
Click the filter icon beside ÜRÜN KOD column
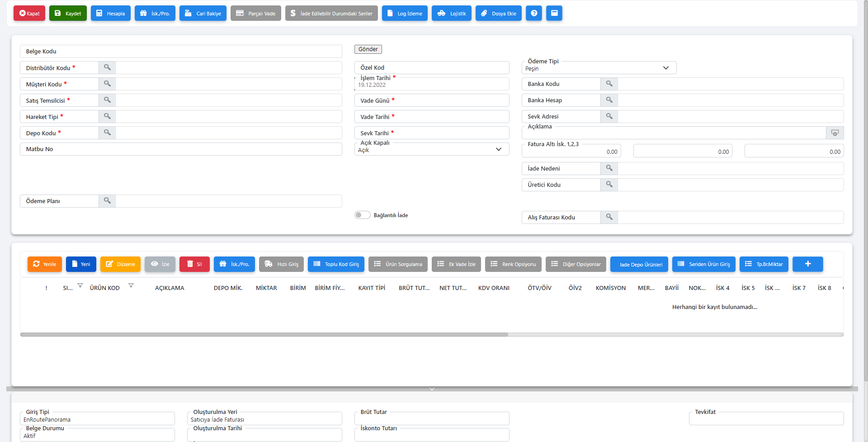click(x=131, y=285)
